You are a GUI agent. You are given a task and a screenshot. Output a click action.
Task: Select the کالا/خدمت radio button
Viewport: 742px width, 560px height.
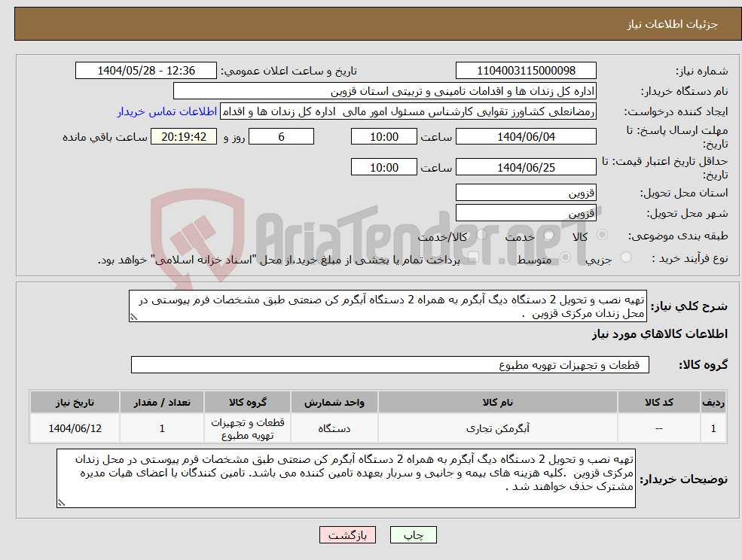click(482, 235)
